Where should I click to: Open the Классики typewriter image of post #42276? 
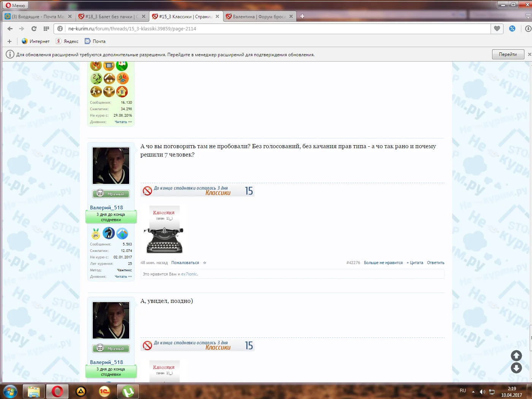[164, 230]
